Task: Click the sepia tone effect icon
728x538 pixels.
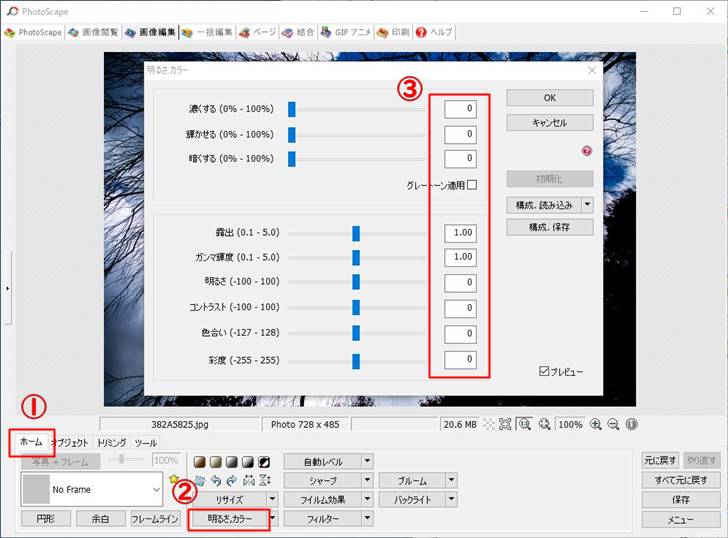Action: [200, 462]
